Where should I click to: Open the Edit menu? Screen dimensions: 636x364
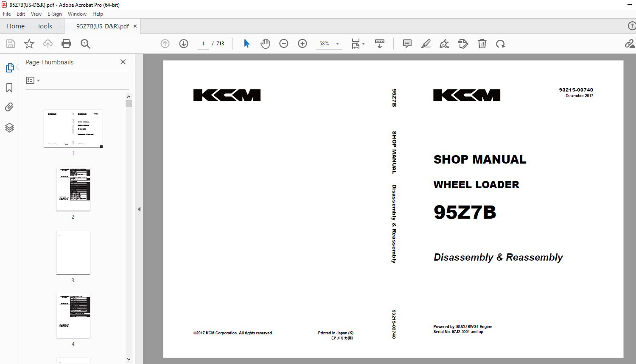pyautogui.click(x=21, y=14)
